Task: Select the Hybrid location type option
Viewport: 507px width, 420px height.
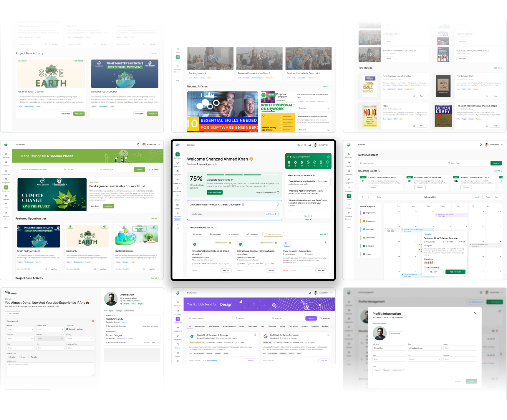Action: point(19,357)
